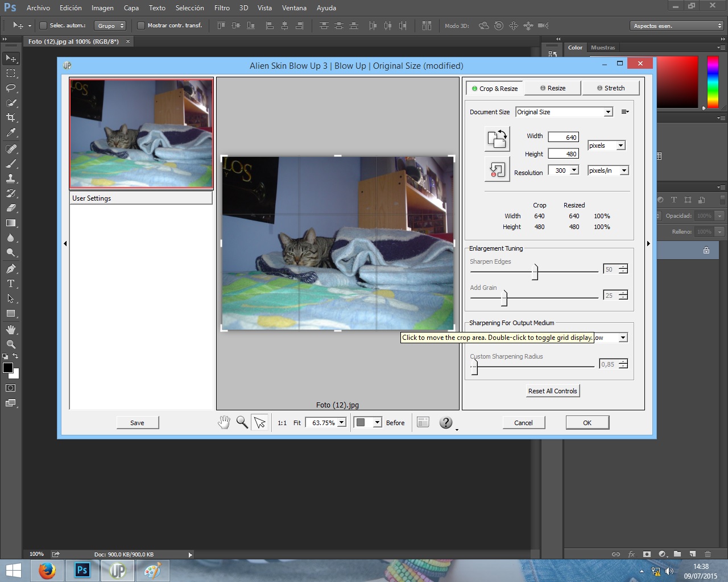Select the Healing Brush tool

(x=11, y=149)
